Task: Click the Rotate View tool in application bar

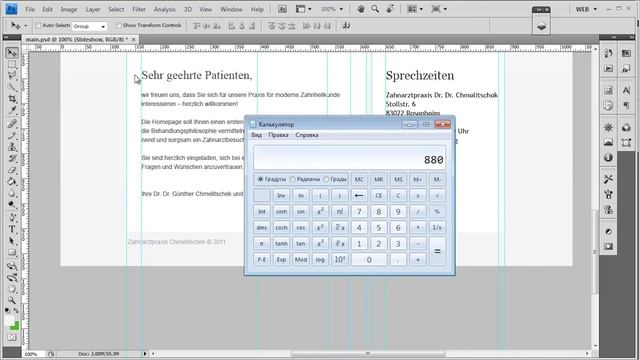Action: [x=390, y=9]
